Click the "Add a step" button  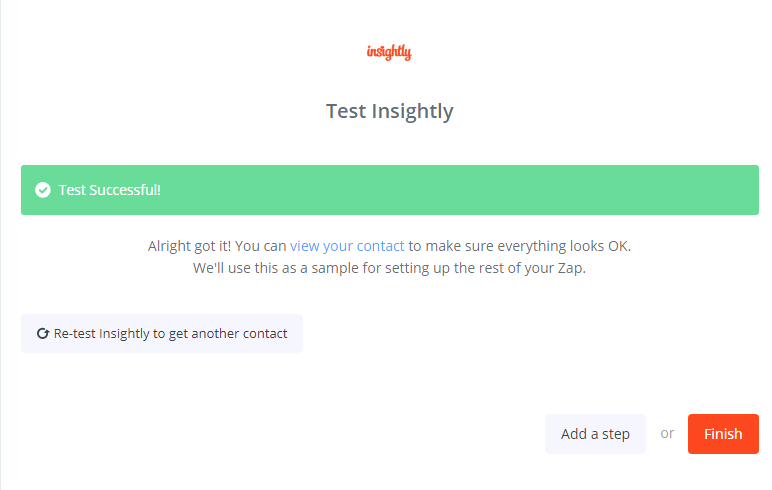coord(595,434)
